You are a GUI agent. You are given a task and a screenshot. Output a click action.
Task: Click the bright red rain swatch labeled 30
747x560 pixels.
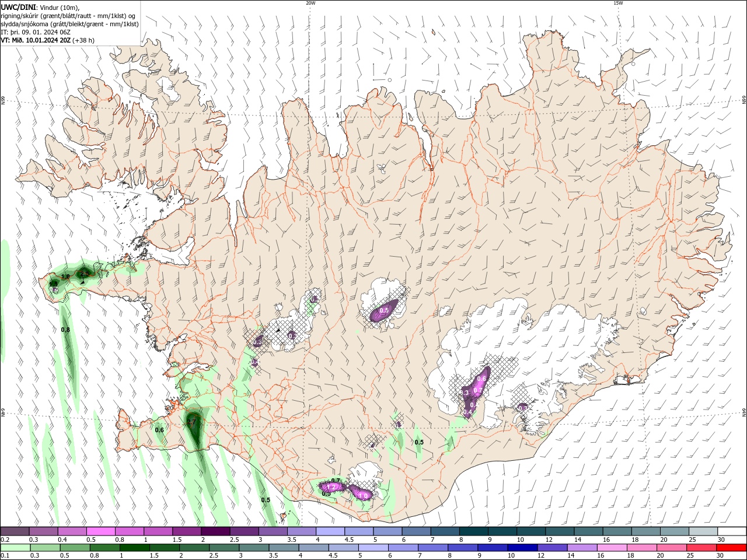[x=731, y=548]
